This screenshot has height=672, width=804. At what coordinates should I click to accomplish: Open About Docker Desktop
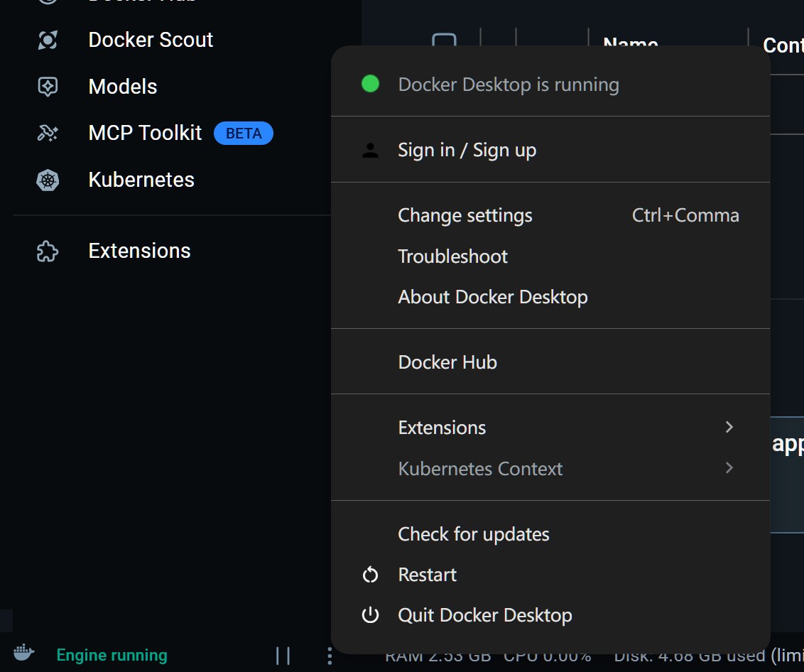coord(550,297)
